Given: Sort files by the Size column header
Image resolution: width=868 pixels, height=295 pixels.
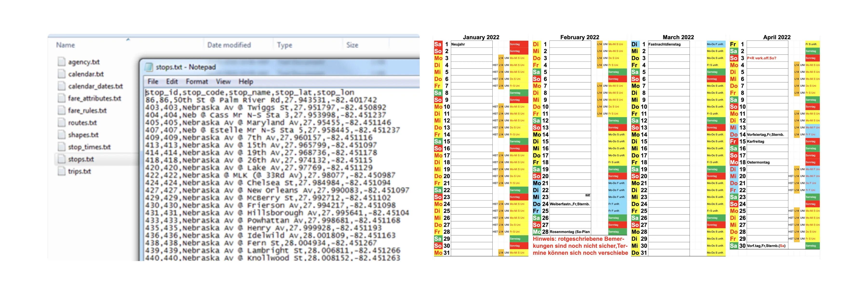Looking at the screenshot, I should tap(352, 45).
